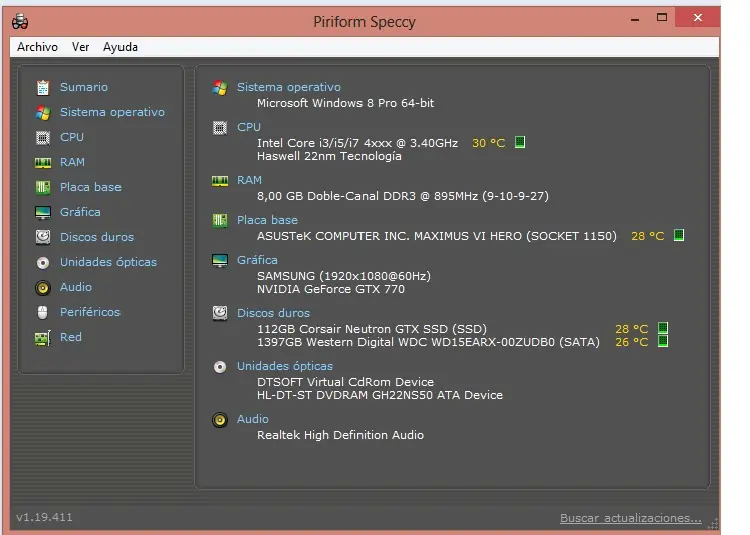Select Placa base in the sidebar
The height and width of the screenshot is (535, 750).
tap(90, 187)
